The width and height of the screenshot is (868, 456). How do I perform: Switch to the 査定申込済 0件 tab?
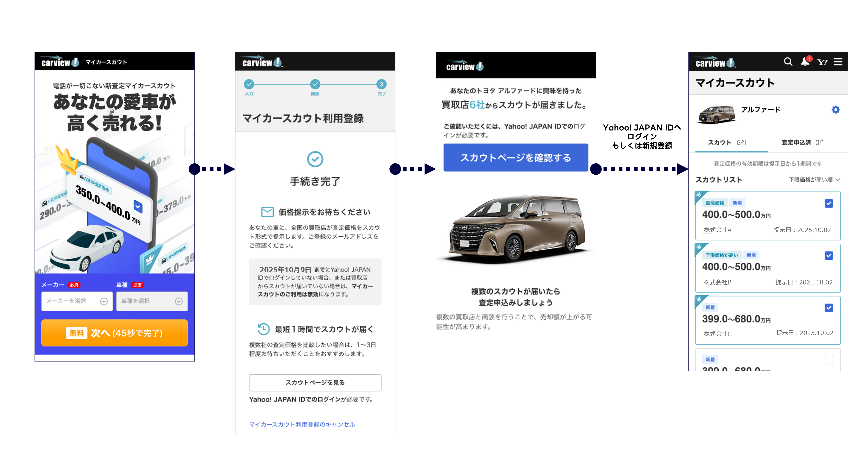coord(804,142)
